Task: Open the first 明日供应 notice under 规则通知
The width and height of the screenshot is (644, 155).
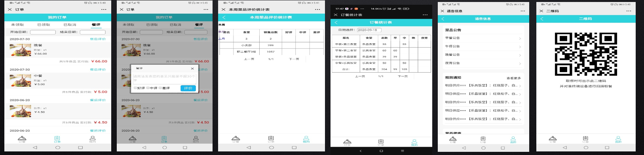Action: point(483,86)
